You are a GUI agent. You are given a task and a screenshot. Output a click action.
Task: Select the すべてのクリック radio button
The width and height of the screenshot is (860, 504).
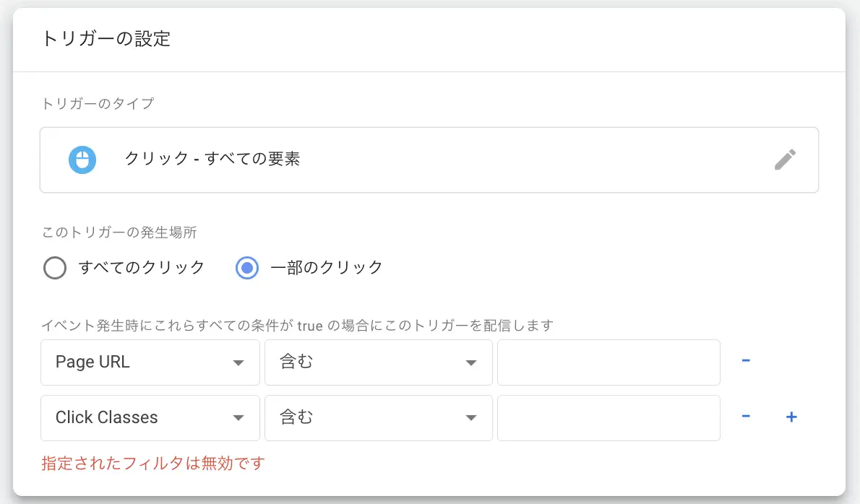click(x=55, y=268)
